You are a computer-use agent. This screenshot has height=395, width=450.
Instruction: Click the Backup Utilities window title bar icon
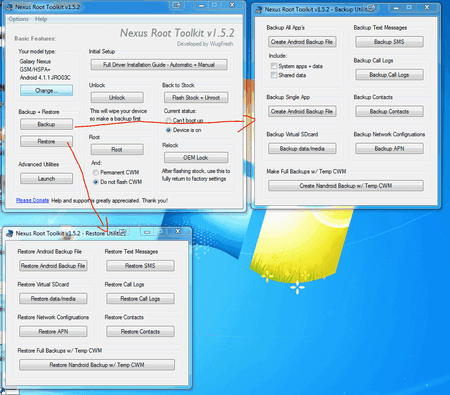pos(259,10)
